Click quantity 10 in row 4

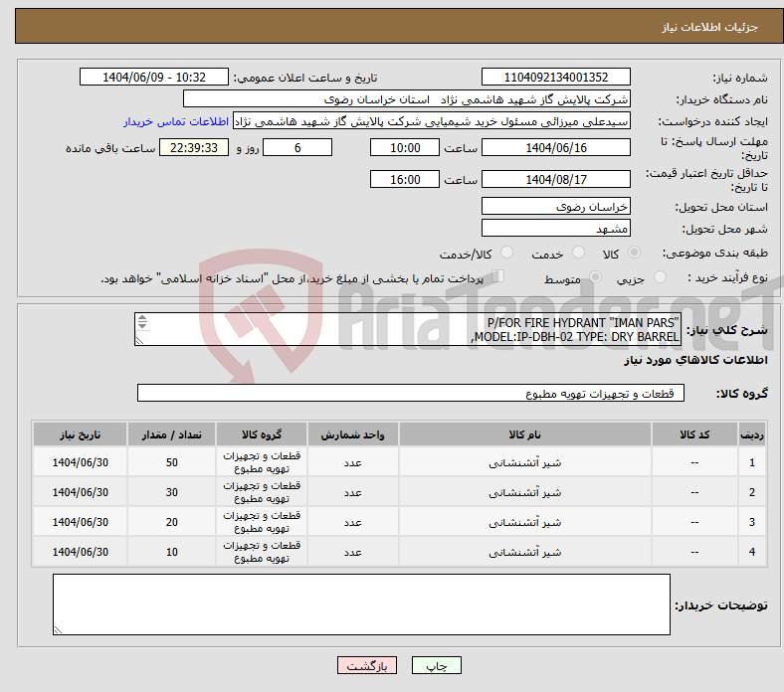tap(171, 552)
